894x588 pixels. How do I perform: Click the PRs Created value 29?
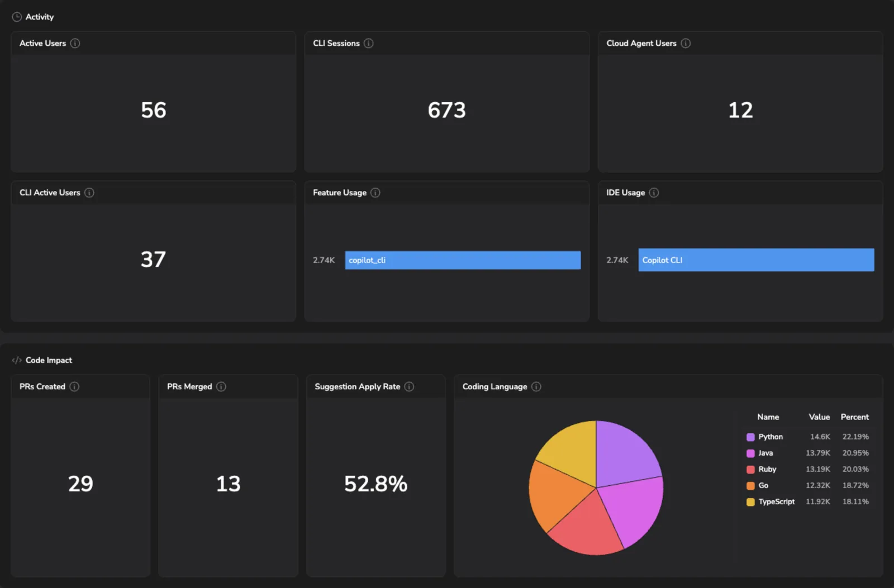click(x=80, y=484)
